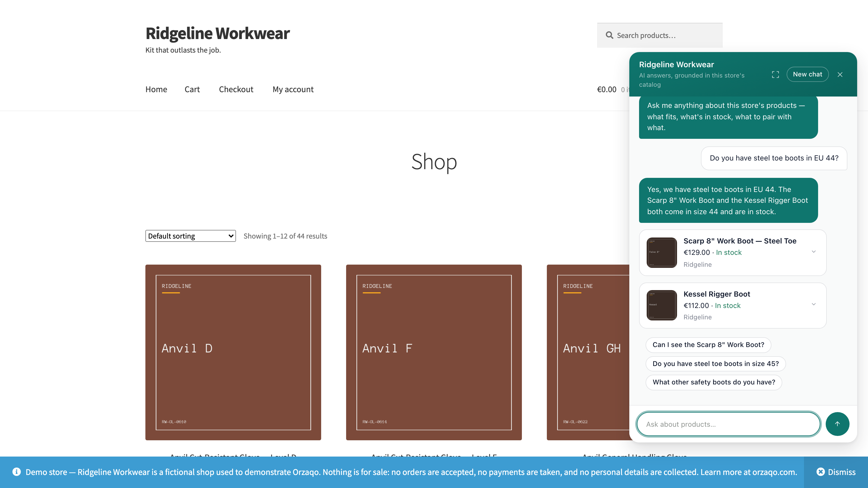The height and width of the screenshot is (488, 868).
Task: Open My account page
Action: (x=293, y=89)
